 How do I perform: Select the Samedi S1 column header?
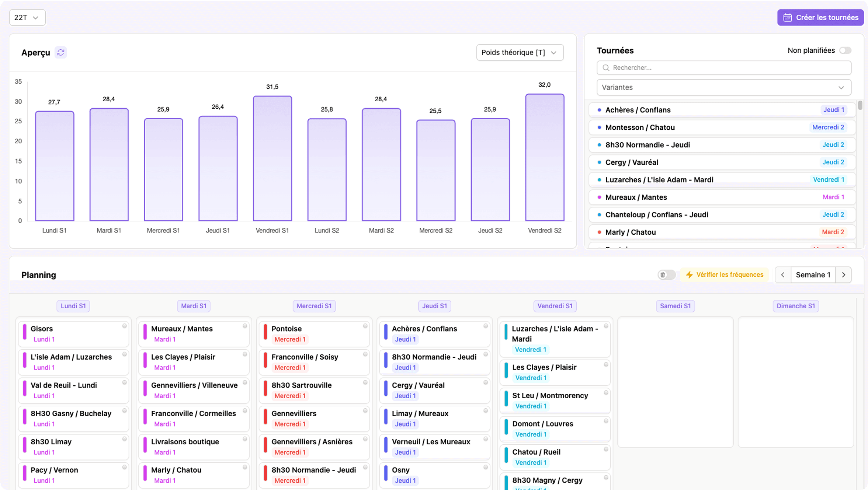click(675, 306)
